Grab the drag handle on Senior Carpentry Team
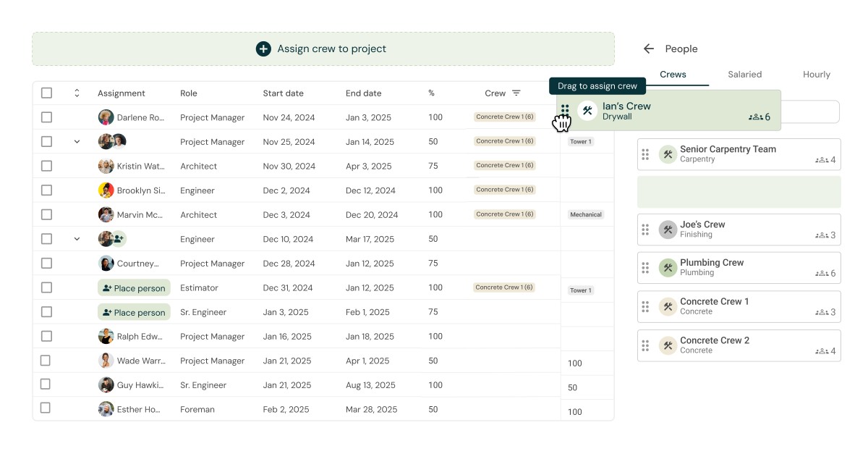 [645, 154]
